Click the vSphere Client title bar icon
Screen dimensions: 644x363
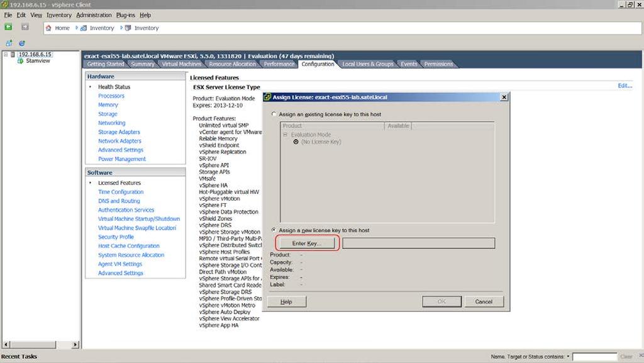4,4
